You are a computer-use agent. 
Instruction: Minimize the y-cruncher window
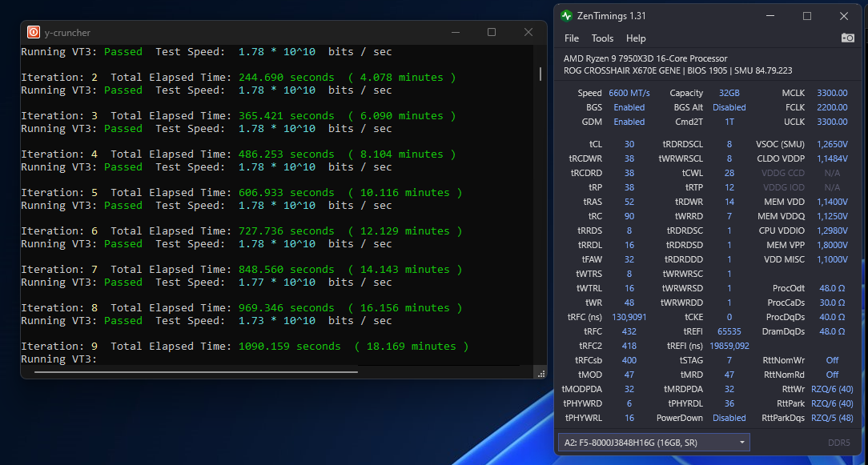pyautogui.click(x=455, y=32)
